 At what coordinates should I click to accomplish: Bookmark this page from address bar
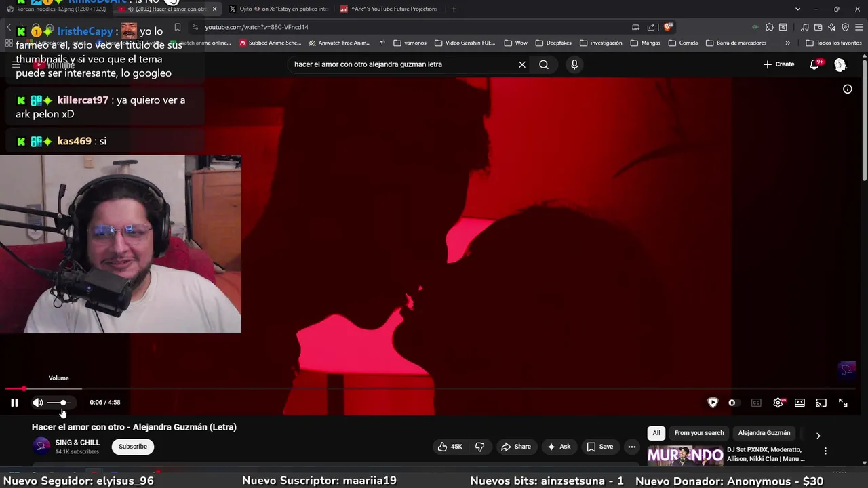click(x=178, y=27)
